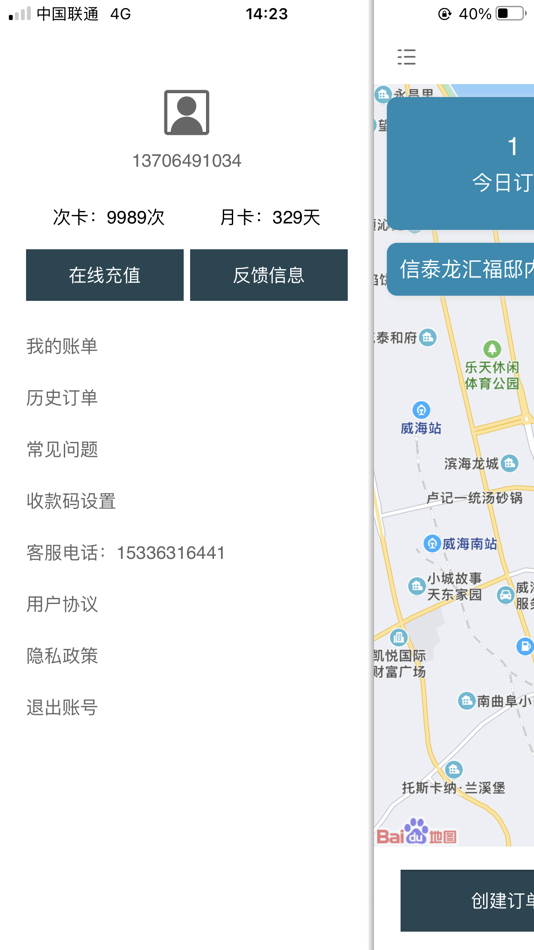Open 用户协议 user agreement
Viewport: 534px width, 950px height.
[62, 604]
